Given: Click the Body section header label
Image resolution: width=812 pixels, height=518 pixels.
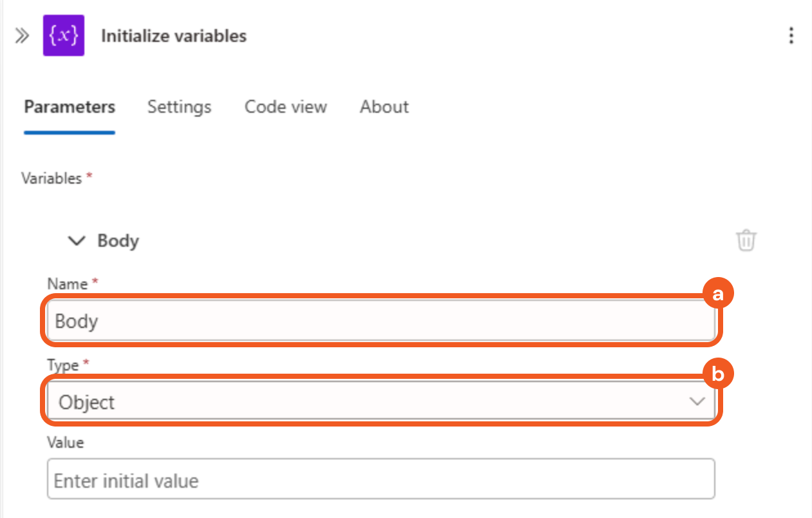Looking at the screenshot, I should [118, 241].
